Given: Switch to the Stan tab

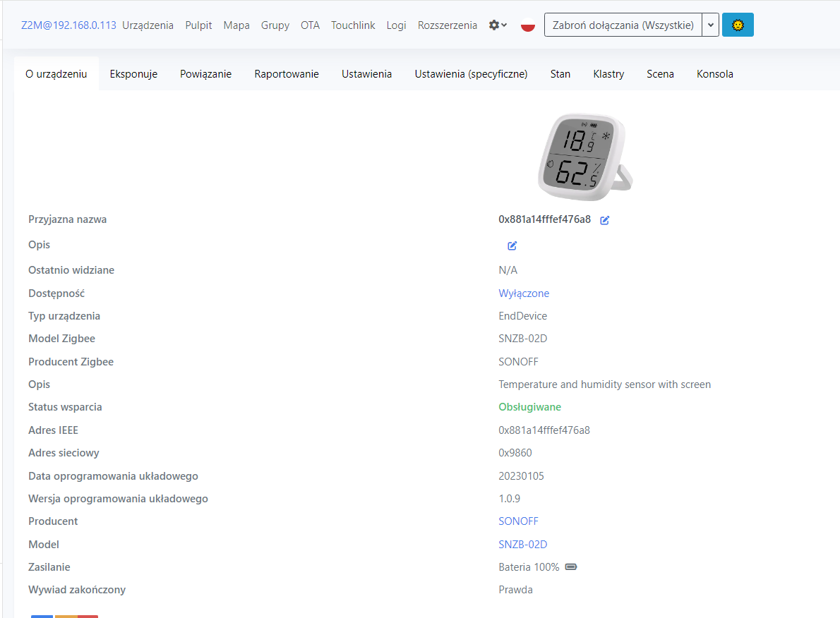Looking at the screenshot, I should 560,74.
